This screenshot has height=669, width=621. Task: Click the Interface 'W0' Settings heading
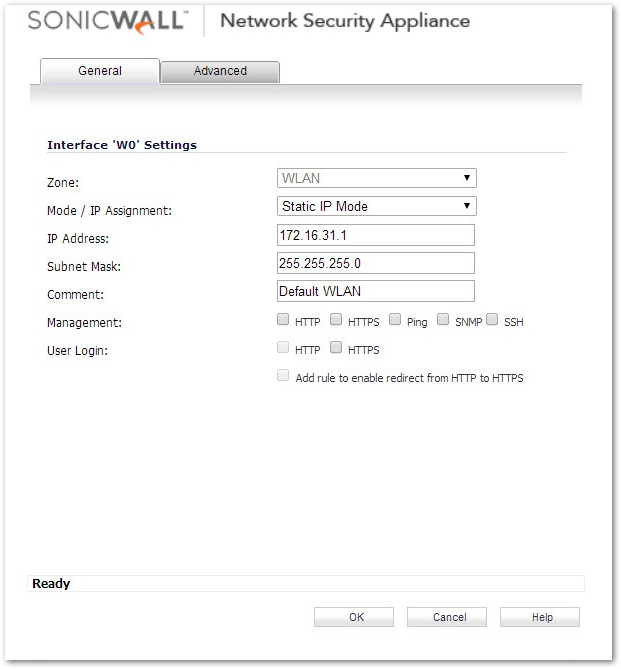[x=122, y=145]
